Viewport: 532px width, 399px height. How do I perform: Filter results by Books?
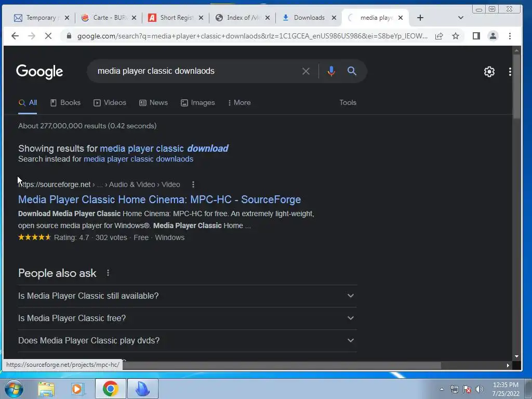tap(65, 102)
